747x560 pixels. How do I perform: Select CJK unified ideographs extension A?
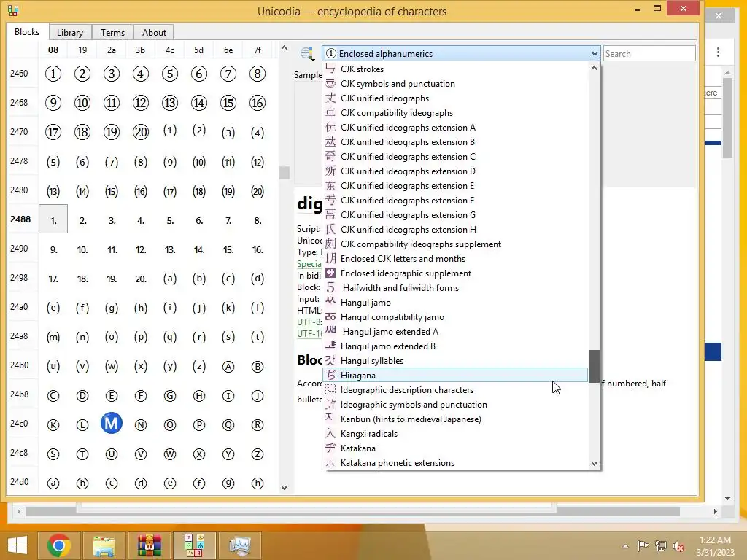click(x=455, y=128)
